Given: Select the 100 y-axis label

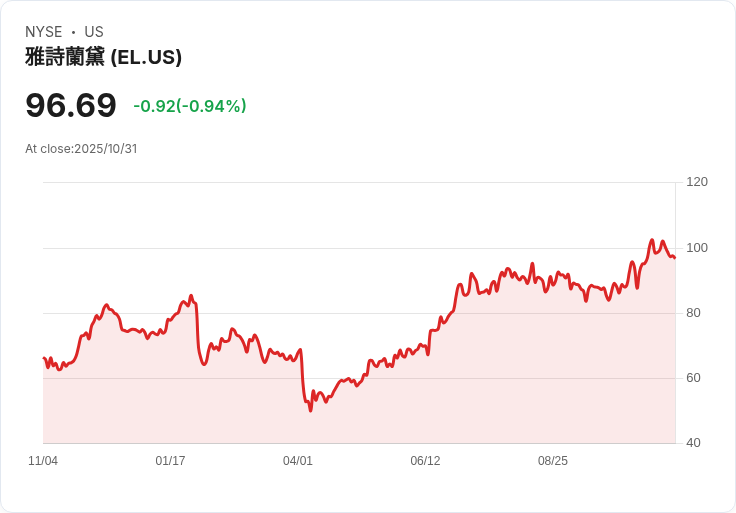Looking at the screenshot, I should [697, 248].
